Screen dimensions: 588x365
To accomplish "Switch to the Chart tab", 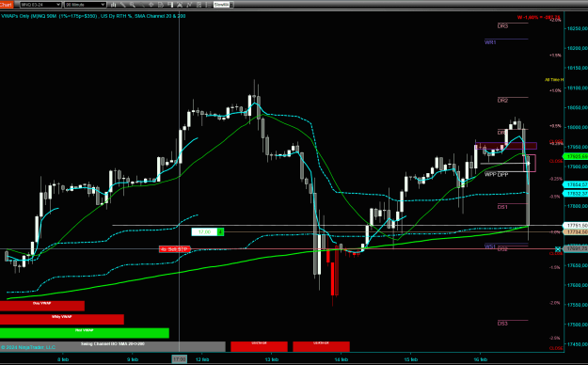I will coord(7,5).
